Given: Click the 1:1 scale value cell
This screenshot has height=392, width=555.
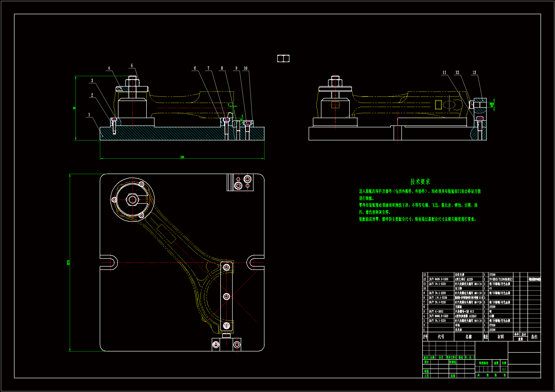Looking at the screenshot, I should coord(504,369).
